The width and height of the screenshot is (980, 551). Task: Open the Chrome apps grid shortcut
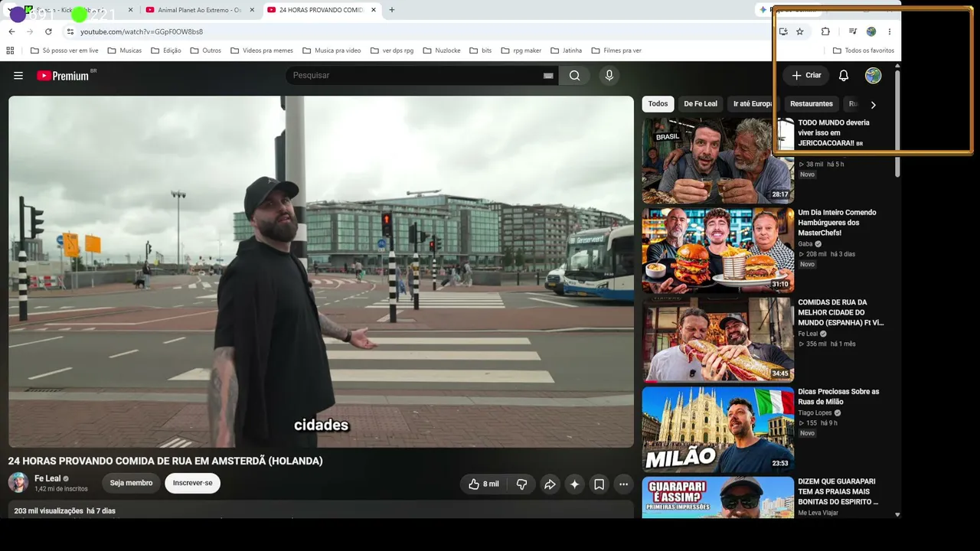coord(10,51)
